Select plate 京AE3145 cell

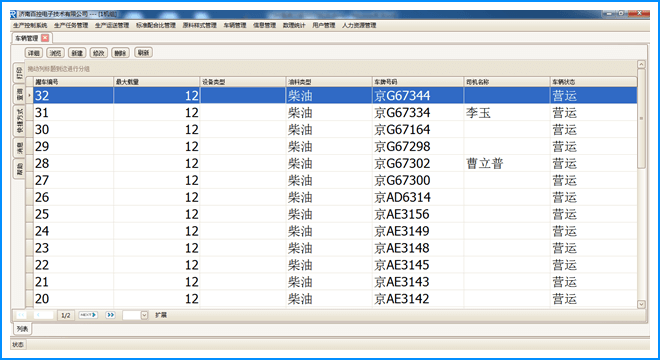(418, 264)
